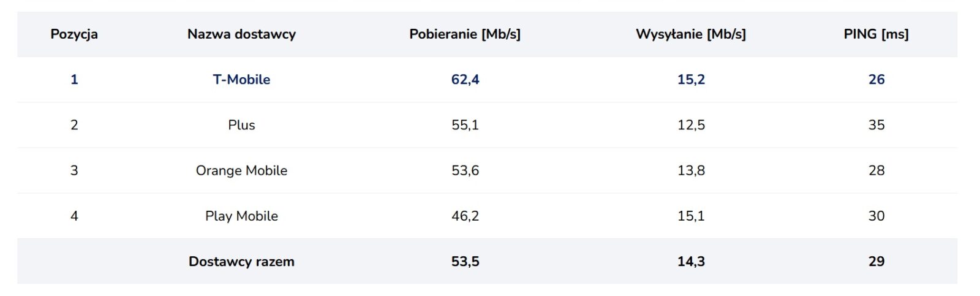Click the Dostawcy razem summary label
The height and width of the screenshot is (296, 980).
(x=241, y=262)
